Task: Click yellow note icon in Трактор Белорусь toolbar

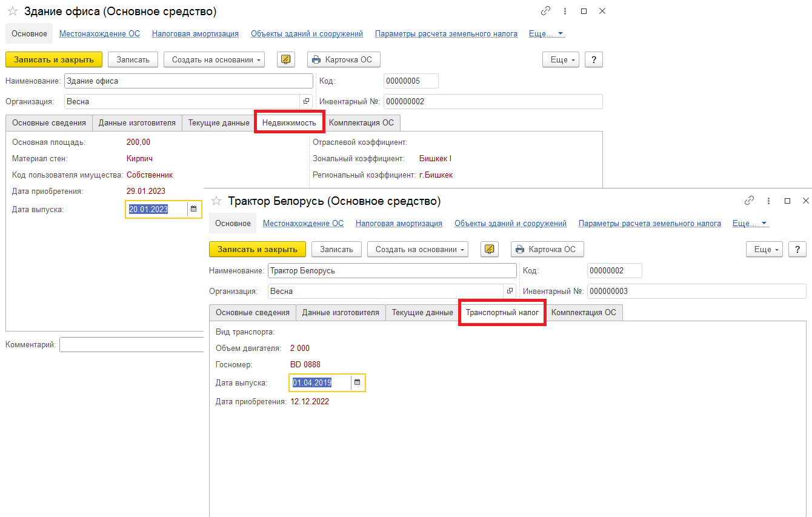Action: [x=490, y=249]
